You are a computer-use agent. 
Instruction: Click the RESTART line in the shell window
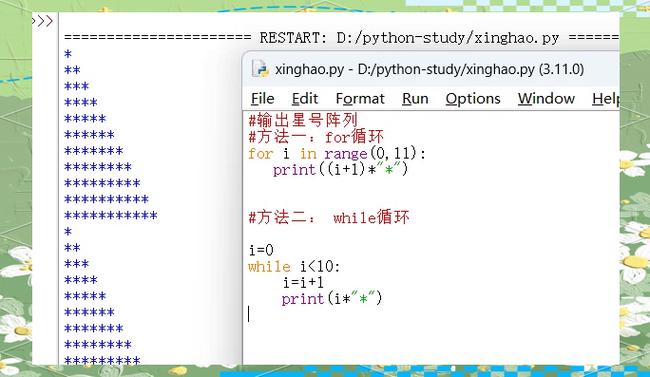coord(342,38)
